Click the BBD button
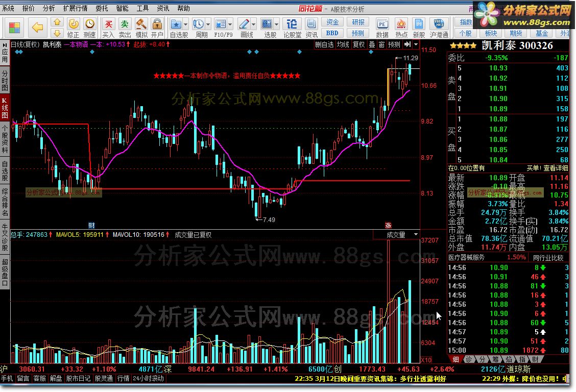Viewport: 576px width, 392px height. [x=332, y=33]
